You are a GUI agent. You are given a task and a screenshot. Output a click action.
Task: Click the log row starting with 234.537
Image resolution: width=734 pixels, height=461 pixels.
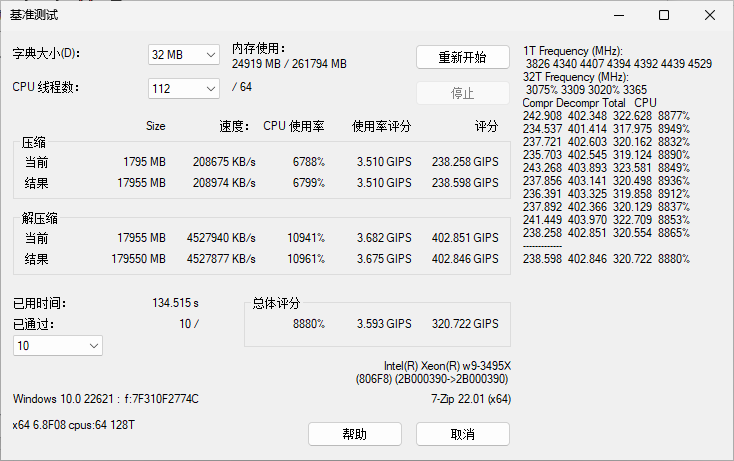606,129
